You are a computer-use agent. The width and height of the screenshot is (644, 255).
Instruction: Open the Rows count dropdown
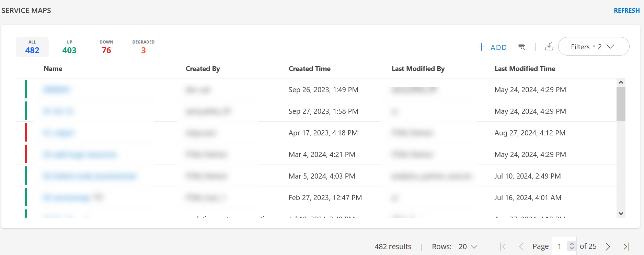pos(467,246)
